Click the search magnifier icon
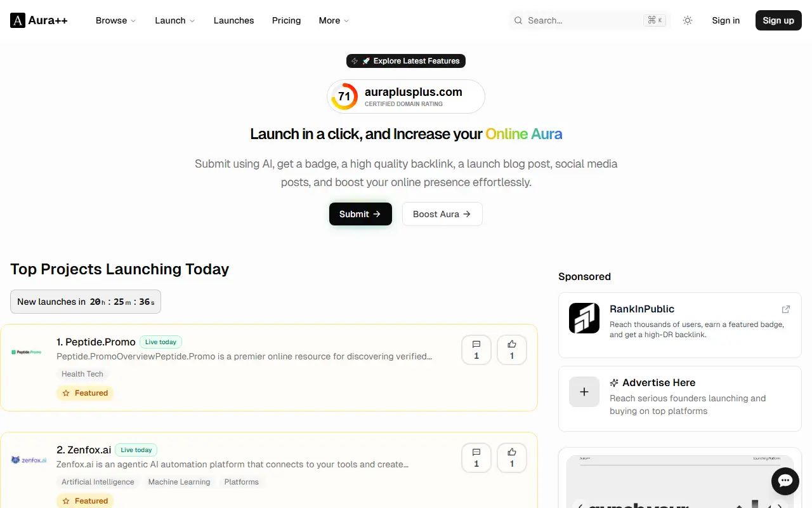The image size is (812, 508). click(x=518, y=20)
